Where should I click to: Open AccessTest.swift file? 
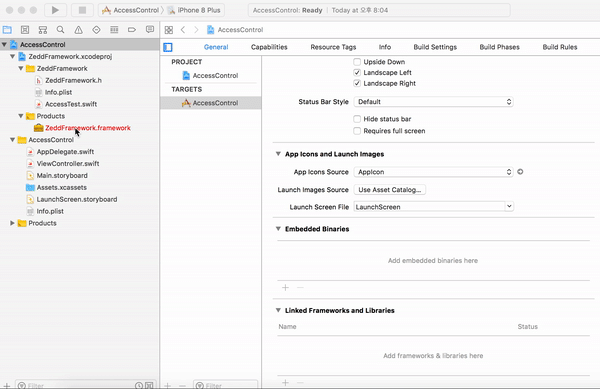(x=71, y=104)
